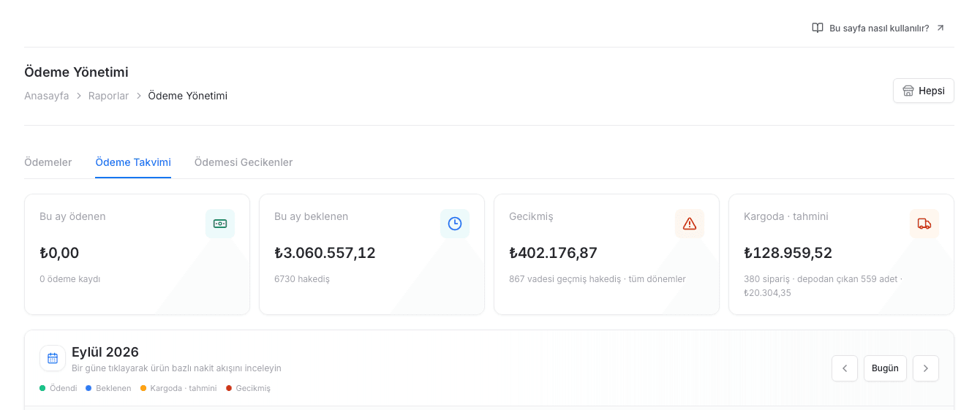Click the ₺402.176,87 overdue amount
The width and height of the screenshot is (980, 410).
point(553,253)
